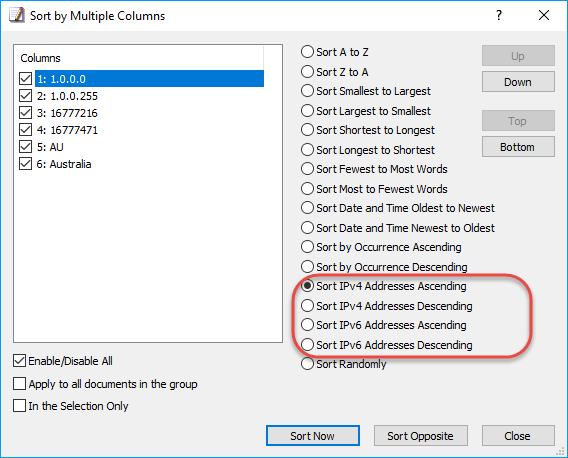Uncheck column 2: 1.0.0.255 checkbox
Image resolution: width=568 pixels, height=458 pixels.
pyautogui.click(x=25, y=96)
